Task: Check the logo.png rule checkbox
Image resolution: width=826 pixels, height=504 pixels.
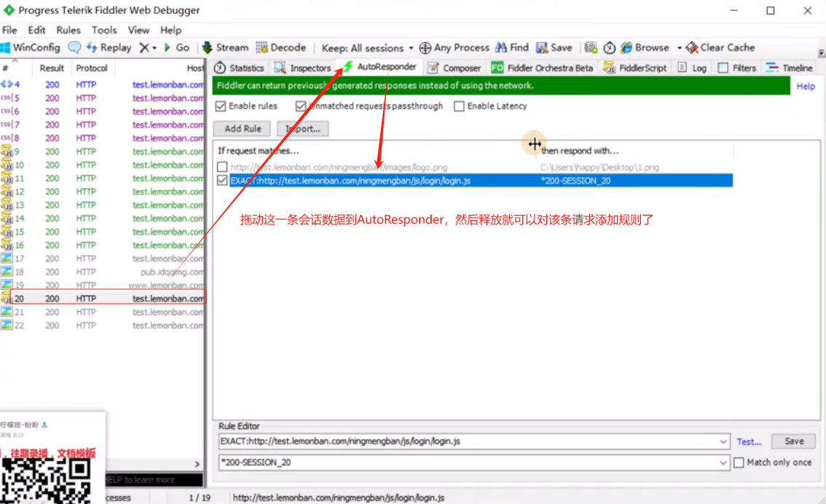Action: tap(222, 167)
